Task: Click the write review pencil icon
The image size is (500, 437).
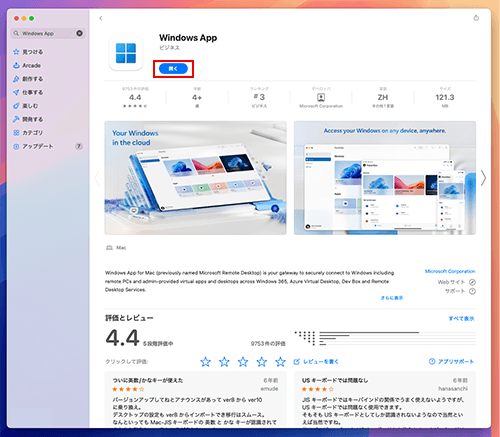Action: [x=296, y=361]
